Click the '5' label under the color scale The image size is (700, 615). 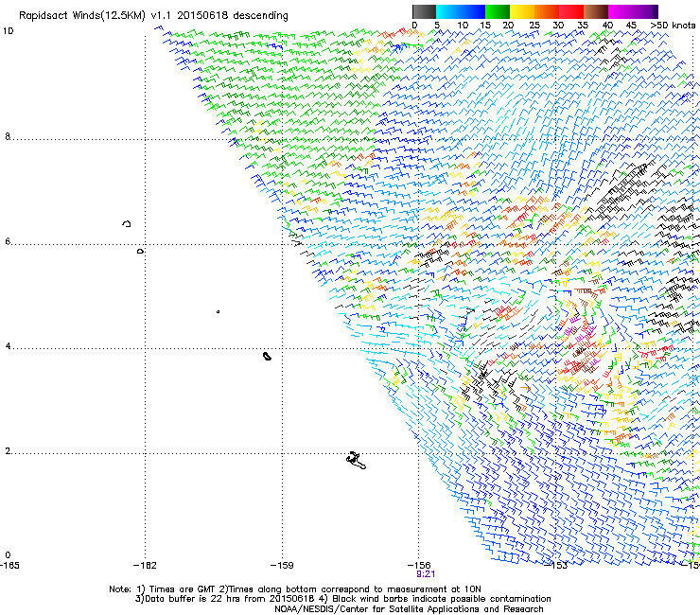click(437, 26)
